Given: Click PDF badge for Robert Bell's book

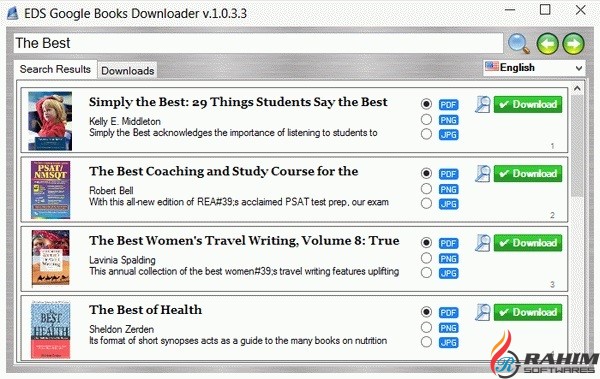Looking at the screenshot, I should [x=448, y=174].
